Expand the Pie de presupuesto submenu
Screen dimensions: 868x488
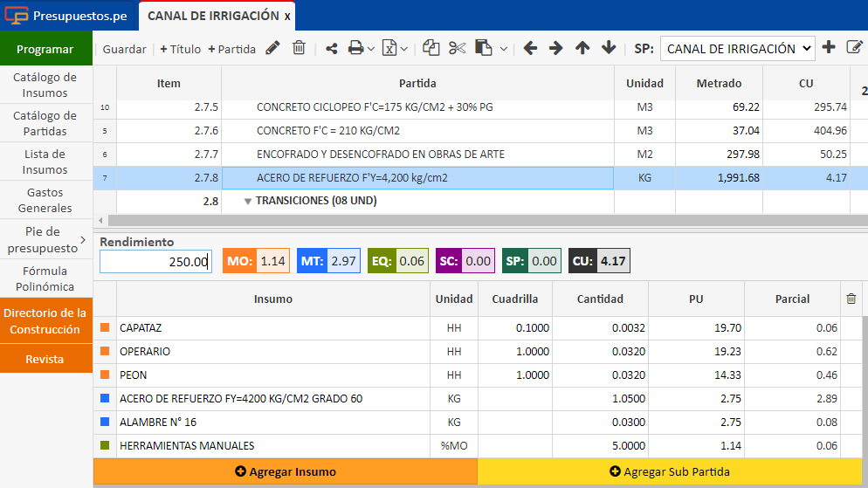pos(83,239)
